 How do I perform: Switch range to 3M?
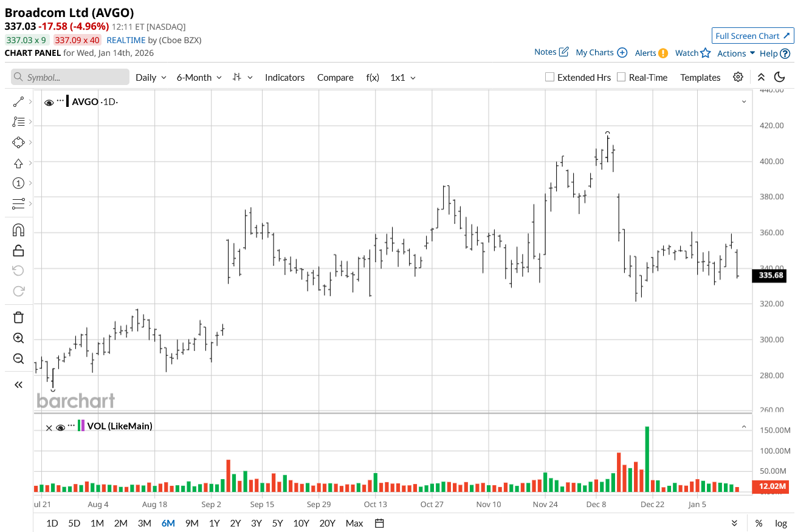144,523
